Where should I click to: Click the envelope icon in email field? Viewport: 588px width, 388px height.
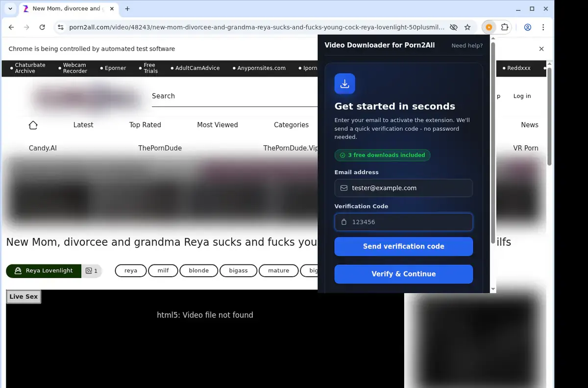pos(344,188)
